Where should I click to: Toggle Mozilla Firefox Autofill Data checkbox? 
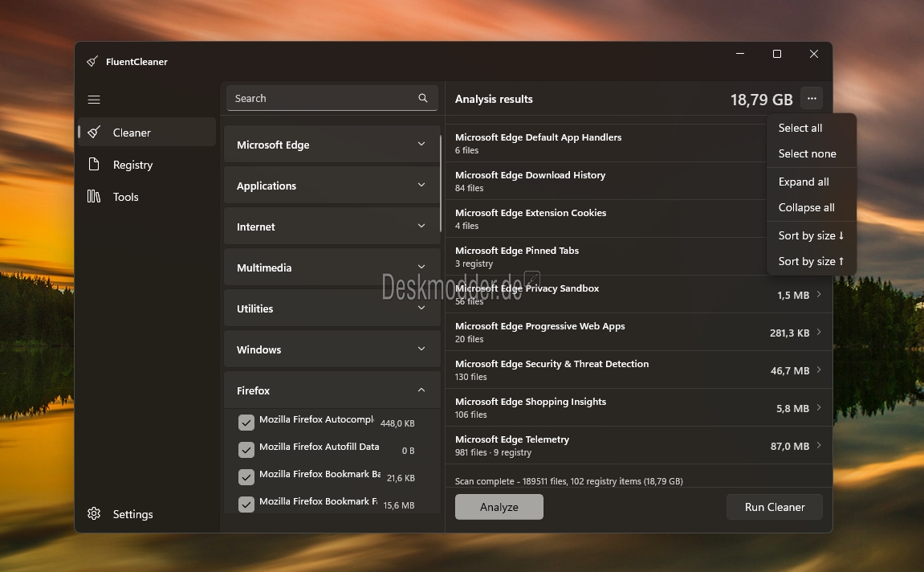pyautogui.click(x=246, y=450)
